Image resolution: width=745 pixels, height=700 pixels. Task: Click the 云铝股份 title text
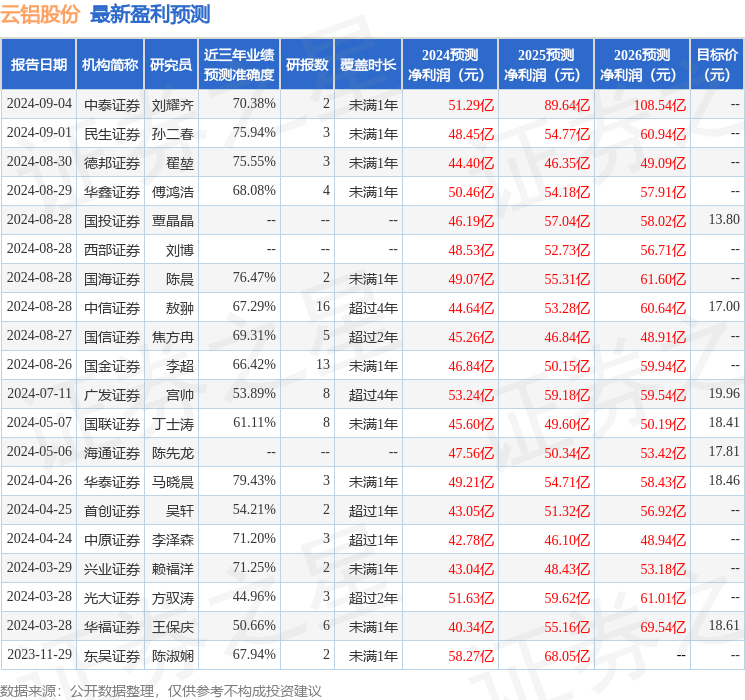coord(40,14)
